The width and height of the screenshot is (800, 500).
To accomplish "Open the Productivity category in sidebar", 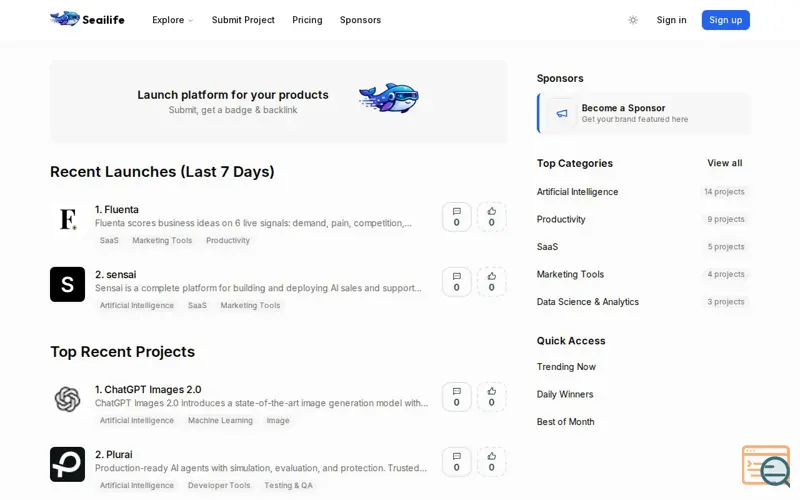I will pyautogui.click(x=561, y=219).
